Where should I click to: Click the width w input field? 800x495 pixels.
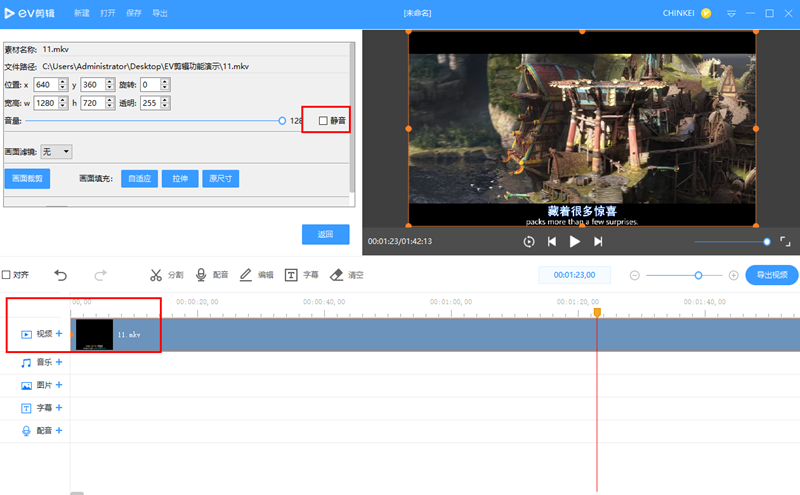tap(46, 103)
